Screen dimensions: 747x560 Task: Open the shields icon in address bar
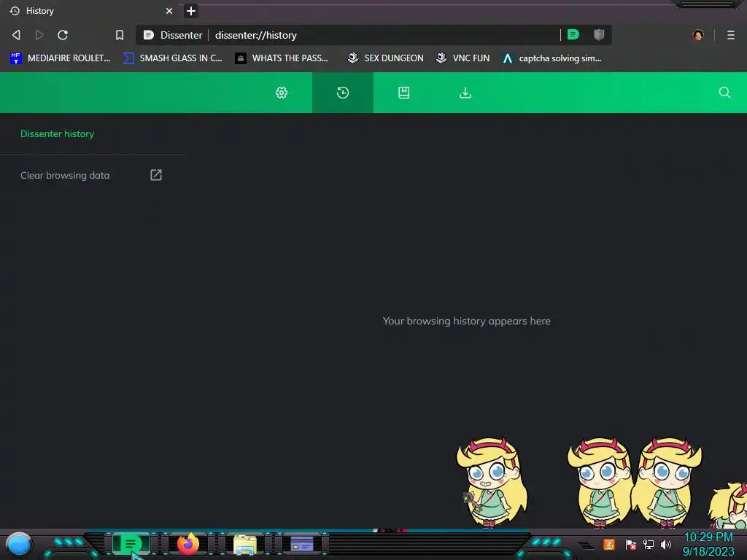click(599, 34)
